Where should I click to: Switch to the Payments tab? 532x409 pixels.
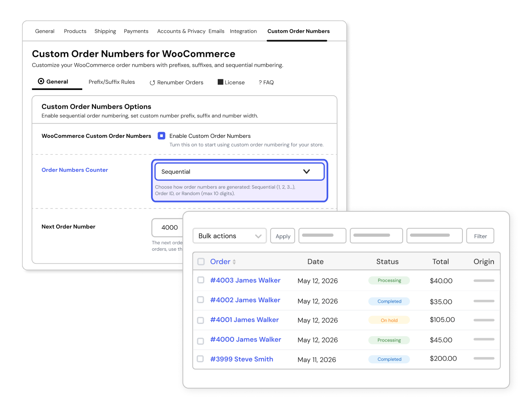click(x=136, y=31)
